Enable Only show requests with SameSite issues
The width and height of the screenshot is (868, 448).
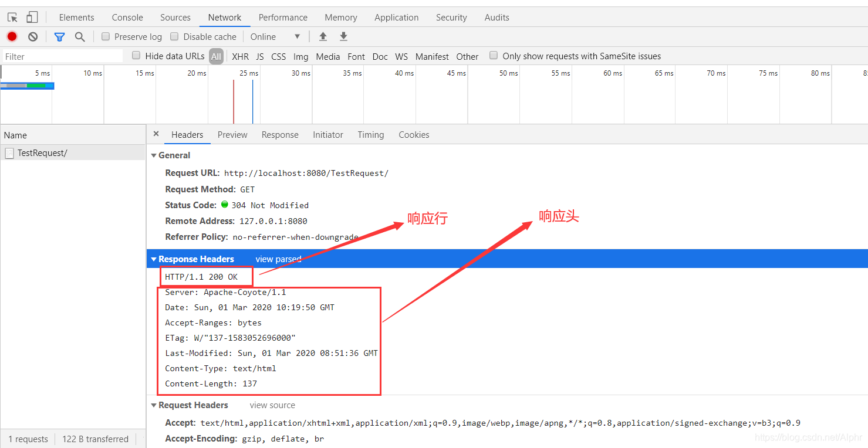tap(494, 56)
